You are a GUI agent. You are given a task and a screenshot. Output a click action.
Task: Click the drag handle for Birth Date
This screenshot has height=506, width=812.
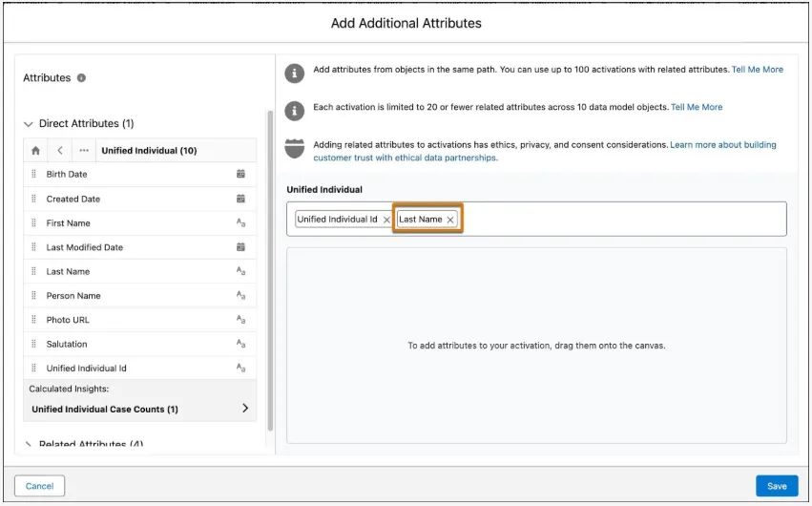tap(34, 175)
